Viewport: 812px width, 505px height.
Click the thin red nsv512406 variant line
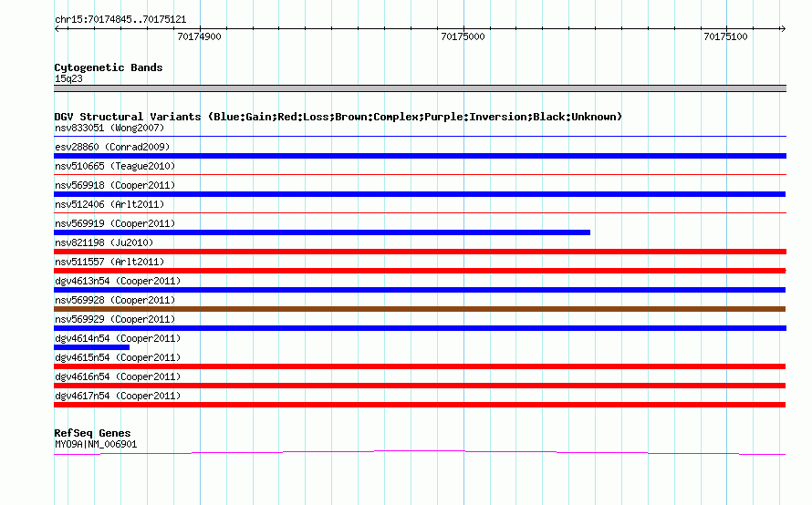tap(420, 212)
